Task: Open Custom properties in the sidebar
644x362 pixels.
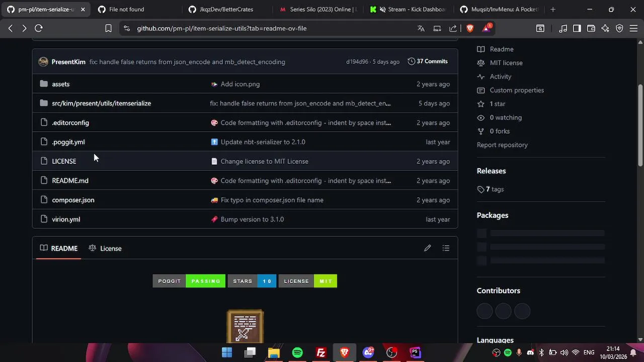Action: click(517, 90)
